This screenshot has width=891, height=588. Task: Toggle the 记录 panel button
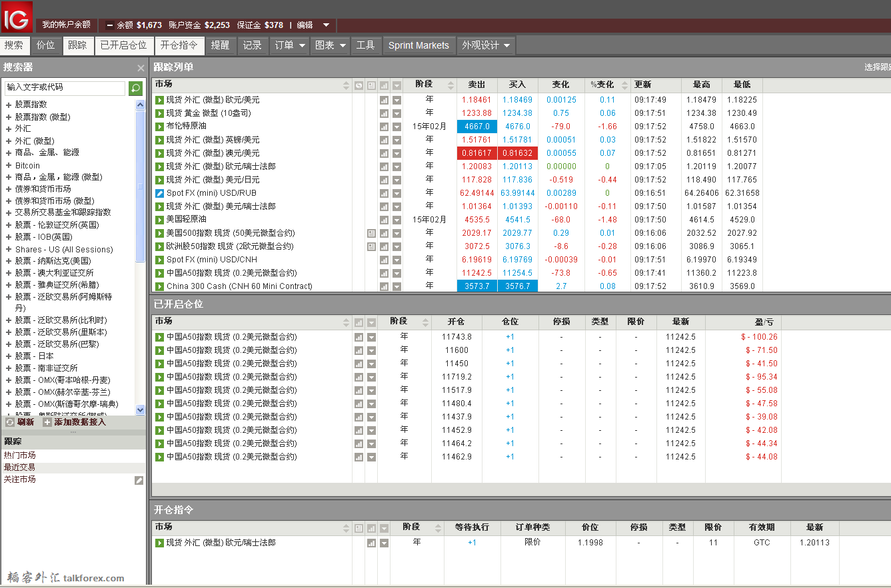point(253,45)
